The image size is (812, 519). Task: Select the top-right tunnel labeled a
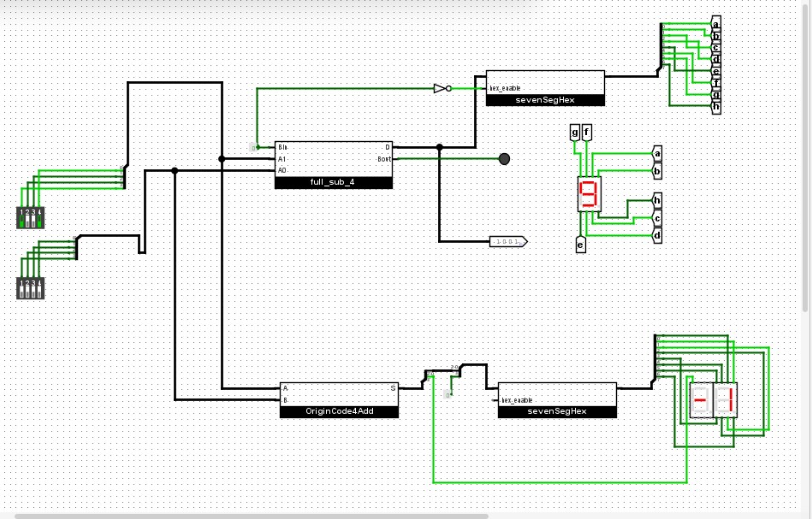[x=716, y=24]
